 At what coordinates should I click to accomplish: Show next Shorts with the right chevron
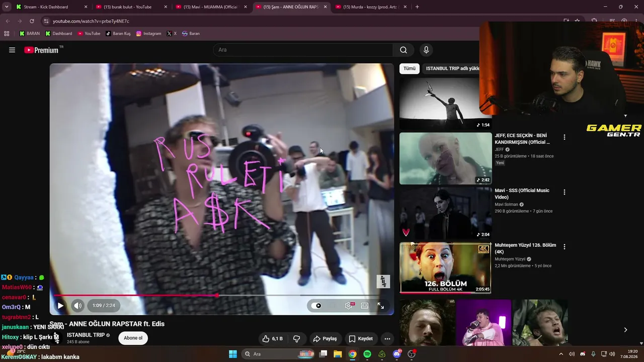pyautogui.click(x=625, y=330)
